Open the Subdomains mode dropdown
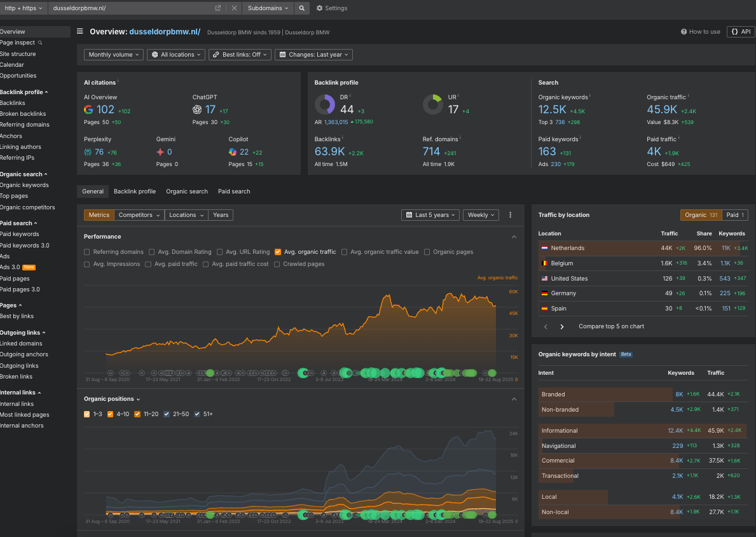 click(x=268, y=8)
